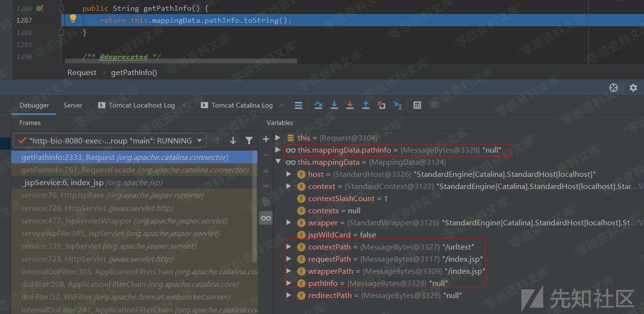Click the Step Into icon
This screenshot has height=314, width=644.
(x=334, y=105)
